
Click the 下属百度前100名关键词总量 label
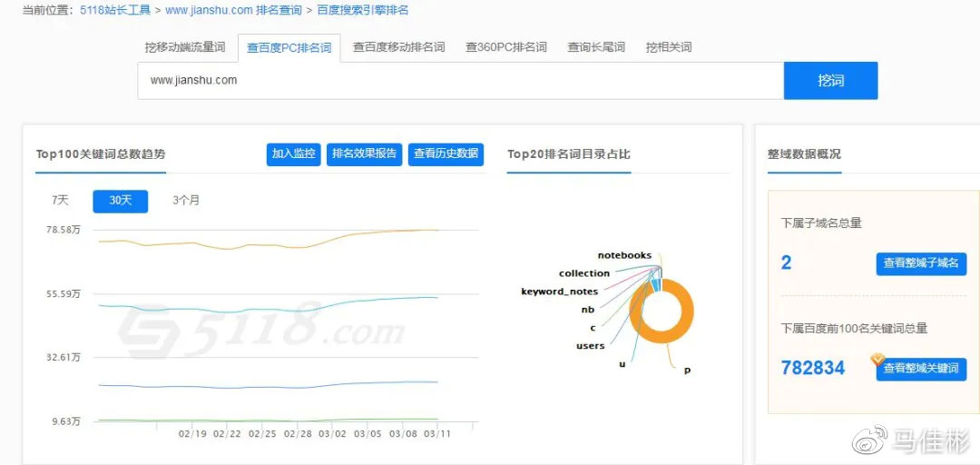[854, 328]
